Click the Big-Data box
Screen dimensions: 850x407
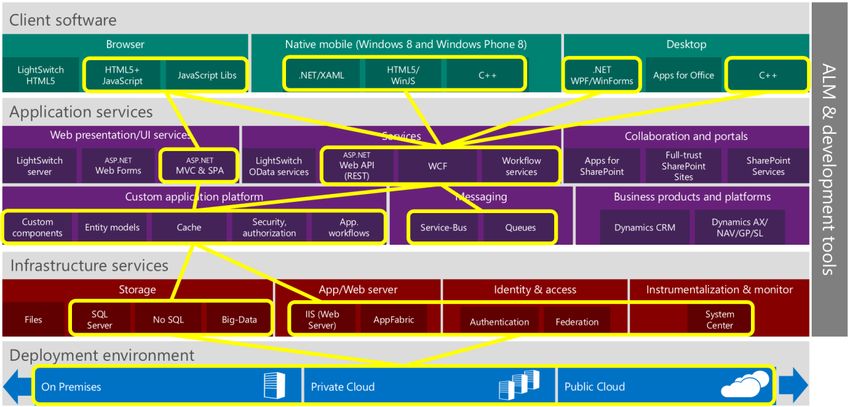pos(239,320)
